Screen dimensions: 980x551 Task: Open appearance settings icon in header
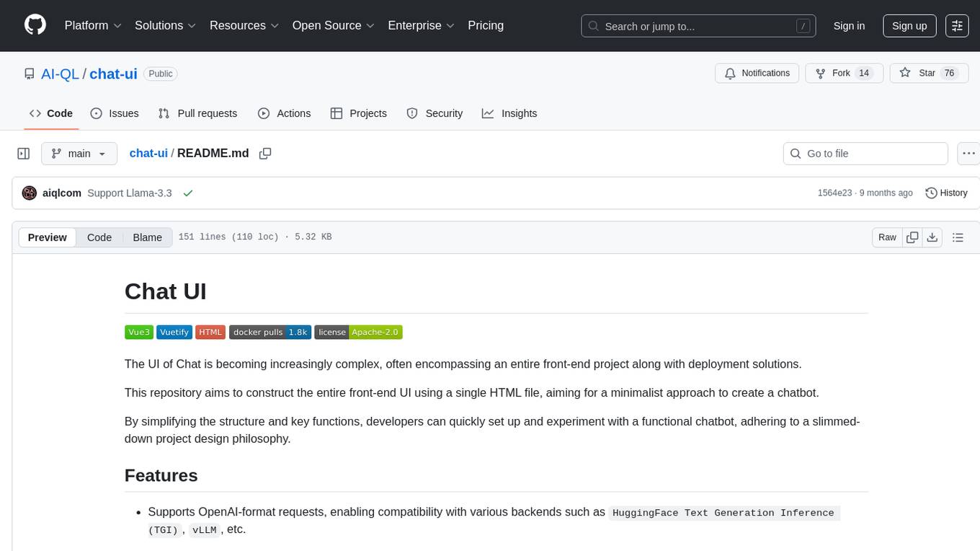click(x=957, y=26)
